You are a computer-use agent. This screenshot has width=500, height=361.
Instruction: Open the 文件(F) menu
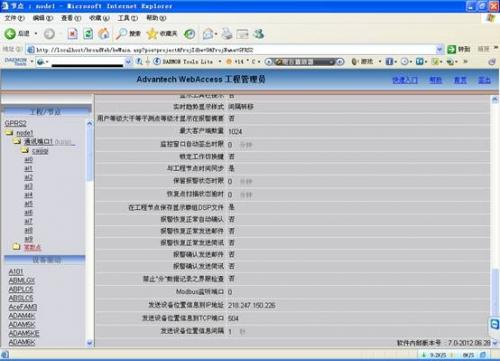(x=14, y=18)
